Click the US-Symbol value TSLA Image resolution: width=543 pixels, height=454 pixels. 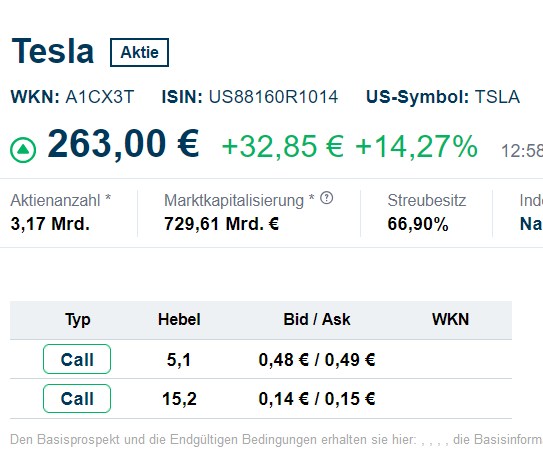(497, 97)
